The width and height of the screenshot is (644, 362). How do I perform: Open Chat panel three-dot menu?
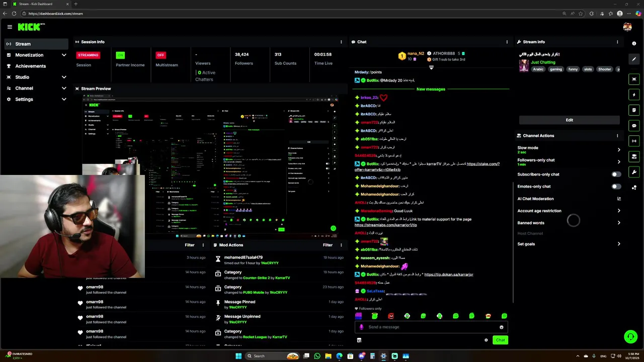tap(507, 42)
